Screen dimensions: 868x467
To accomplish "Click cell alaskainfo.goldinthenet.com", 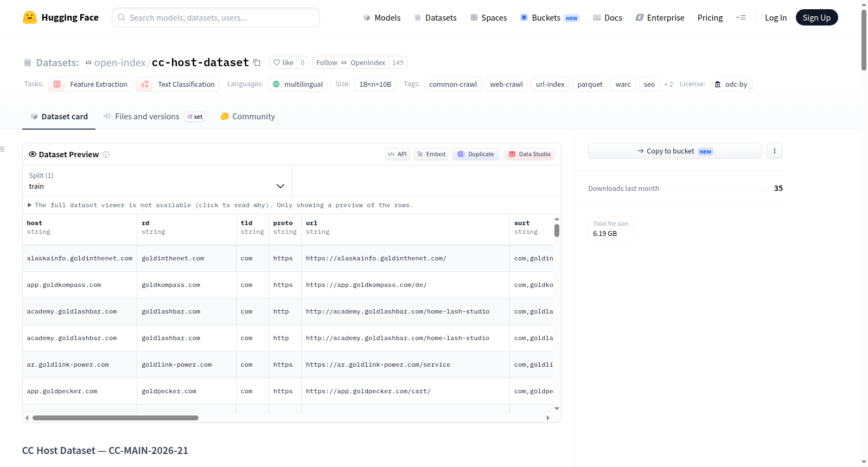I will pos(80,258).
